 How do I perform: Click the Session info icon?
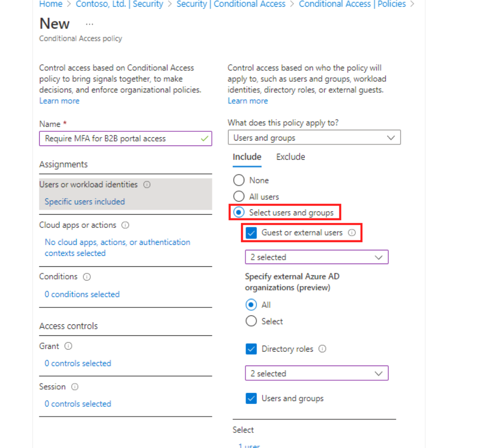tap(74, 387)
